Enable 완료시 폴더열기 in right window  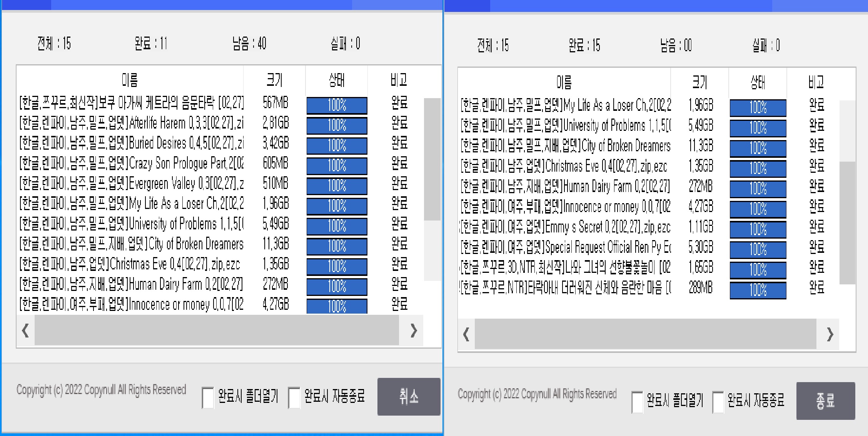(637, 402)
